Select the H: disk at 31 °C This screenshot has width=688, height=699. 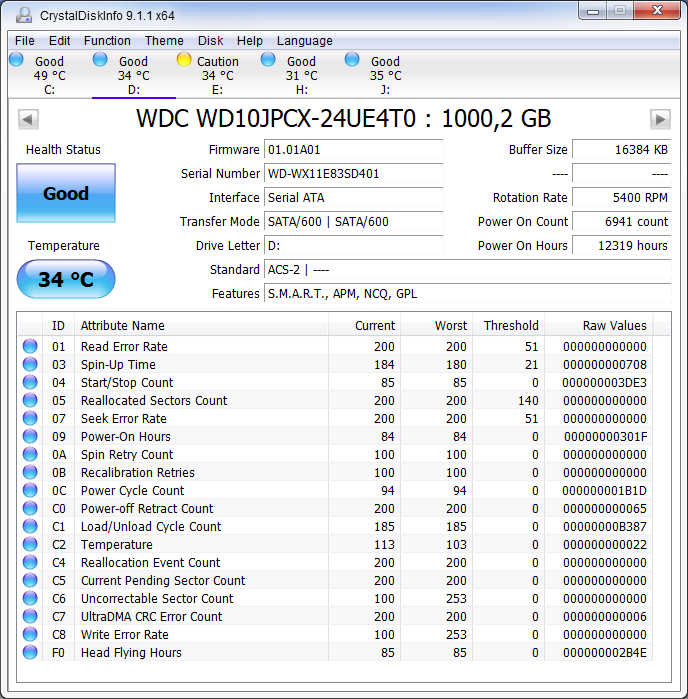pyautogui.click(x=301, y=75)
